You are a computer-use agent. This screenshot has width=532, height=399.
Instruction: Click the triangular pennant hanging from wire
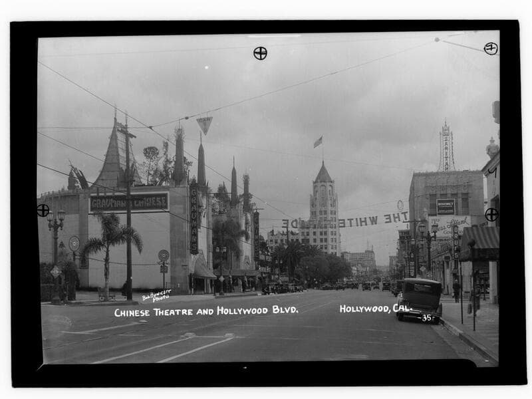(x=204, y=124)
